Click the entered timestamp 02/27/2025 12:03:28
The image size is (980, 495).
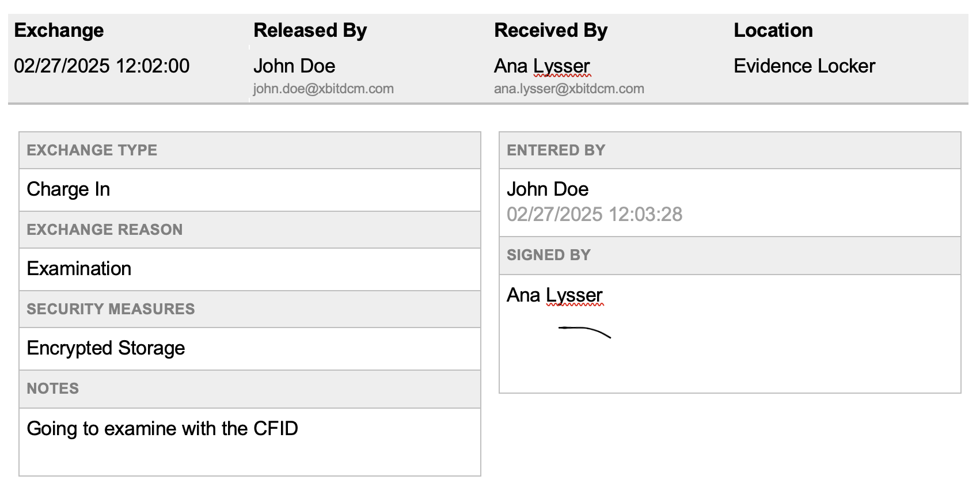tap(594, 214)
